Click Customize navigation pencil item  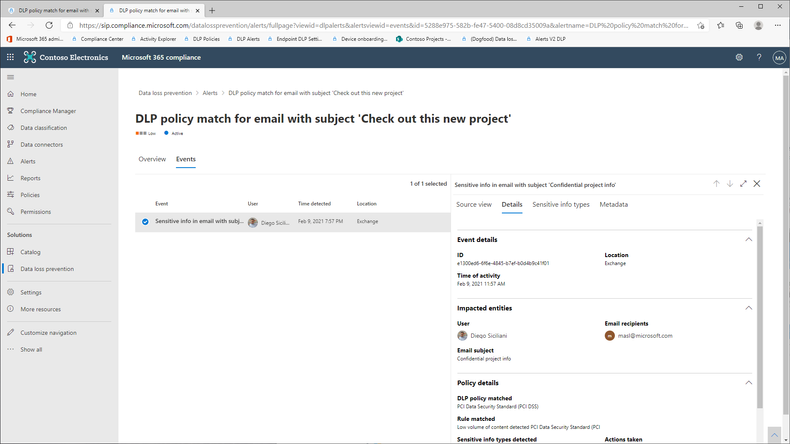48,333
